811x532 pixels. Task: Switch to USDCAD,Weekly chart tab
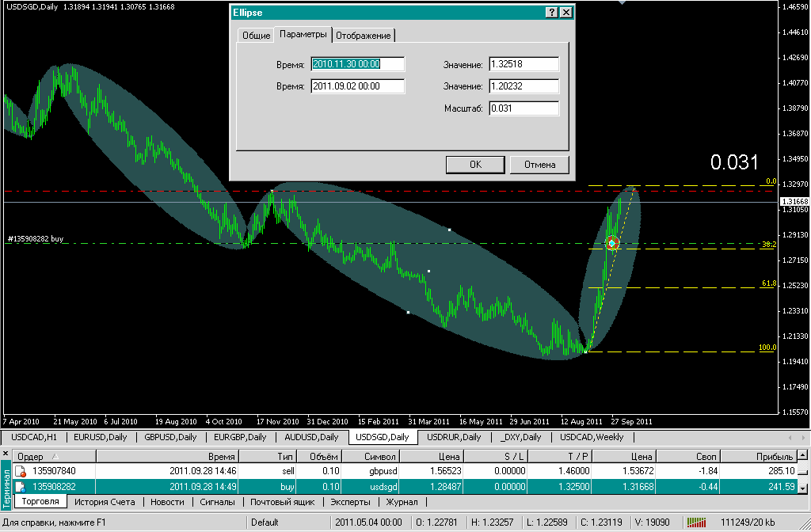coord(592,437)
